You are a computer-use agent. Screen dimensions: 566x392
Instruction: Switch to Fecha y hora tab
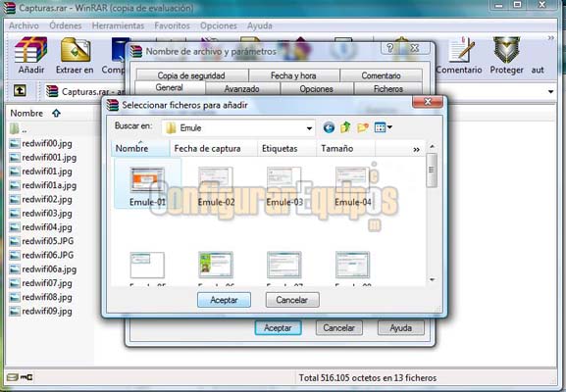[x=294, y=75]
